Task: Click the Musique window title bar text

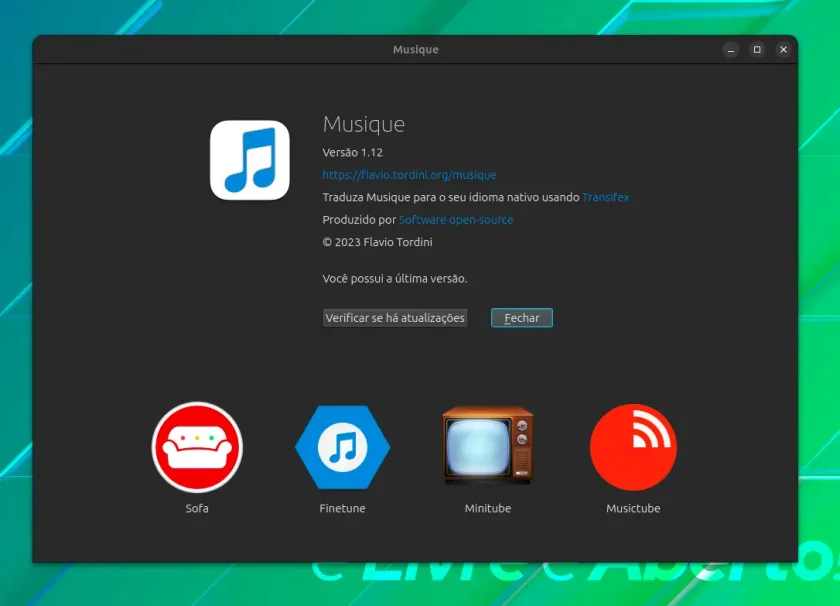Action: pyautogui.click(x=416, y=49)
